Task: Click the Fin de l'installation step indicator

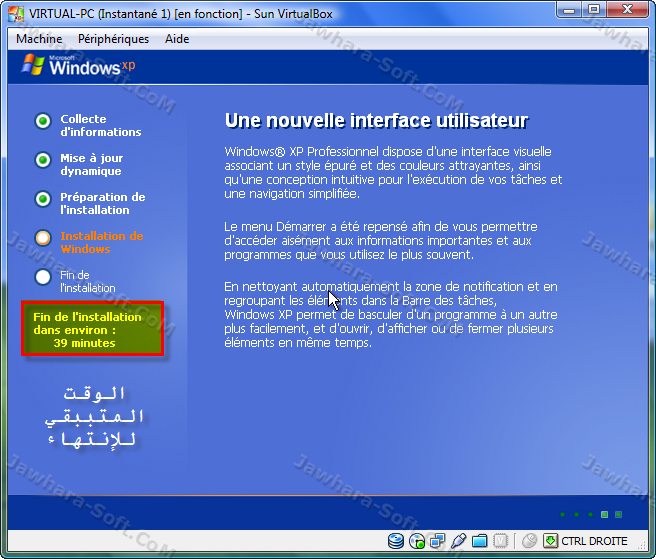Action: coord(43,277)
